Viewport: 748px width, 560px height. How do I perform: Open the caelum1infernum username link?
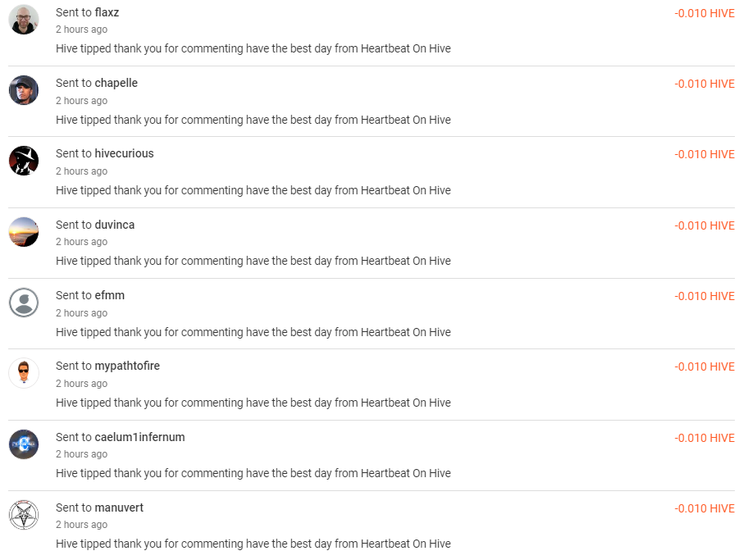[x=139, y=437]
